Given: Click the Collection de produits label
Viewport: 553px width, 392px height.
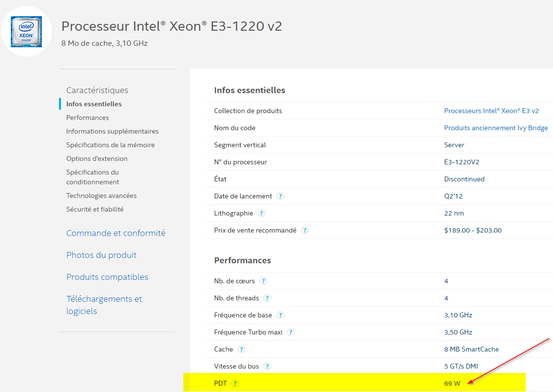Looking at the screenshot, I should (x=248, y=111).
